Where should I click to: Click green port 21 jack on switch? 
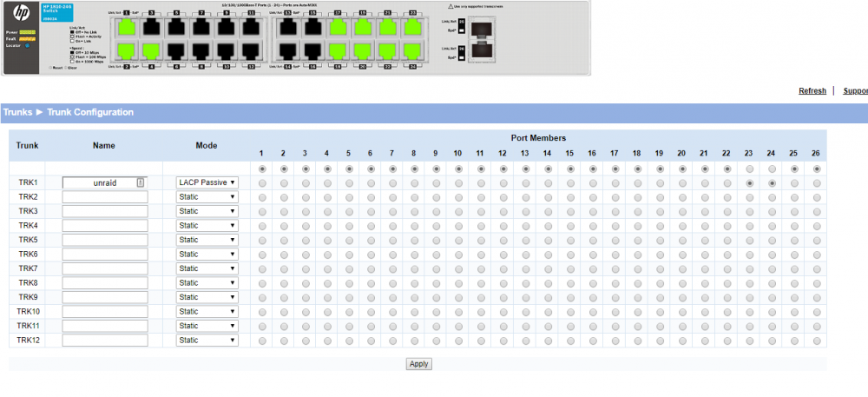pos(387,26)
